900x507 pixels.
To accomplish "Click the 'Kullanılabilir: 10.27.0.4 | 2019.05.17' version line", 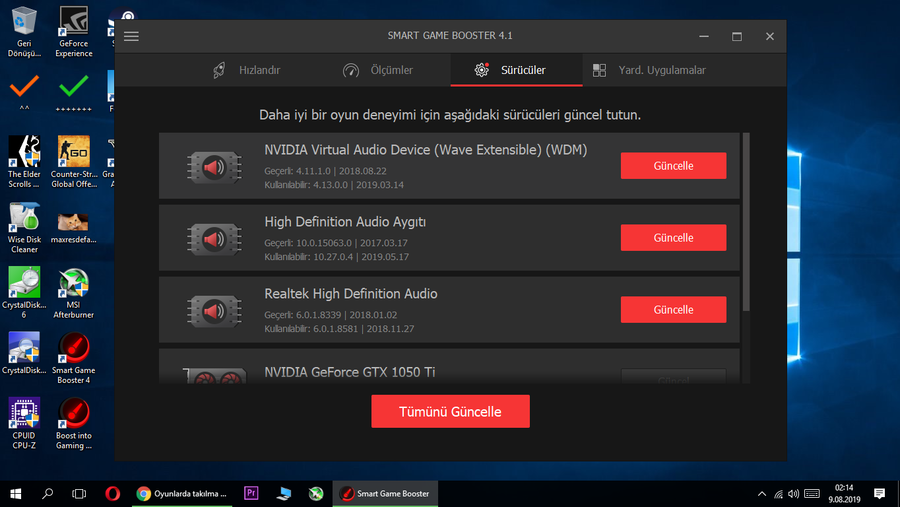I will 336,257.
